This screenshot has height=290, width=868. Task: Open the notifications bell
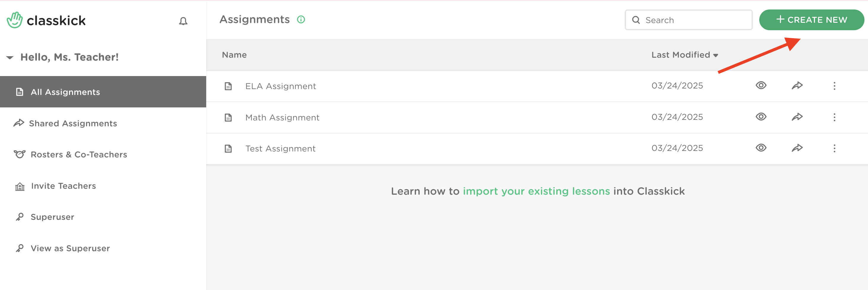point(183,21)
